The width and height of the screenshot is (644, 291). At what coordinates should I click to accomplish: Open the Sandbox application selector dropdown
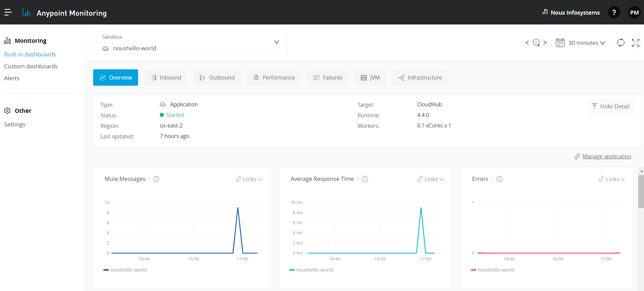click(x=192, y=42)
